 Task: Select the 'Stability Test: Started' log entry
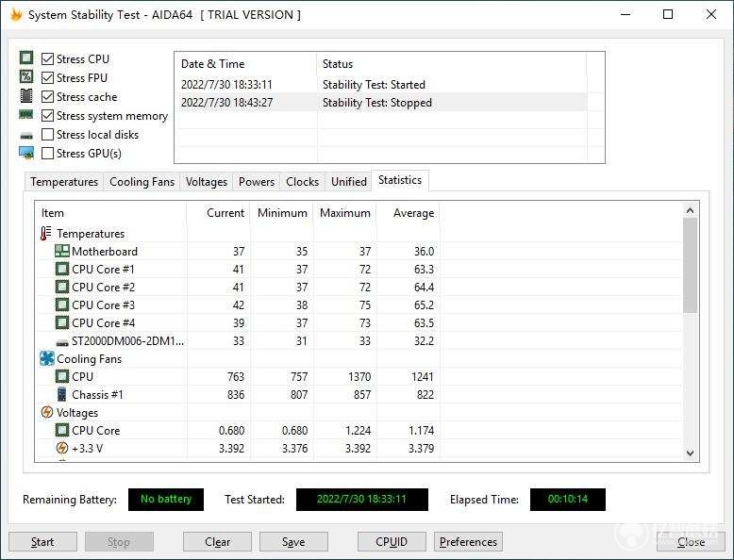tap(381, 85)
